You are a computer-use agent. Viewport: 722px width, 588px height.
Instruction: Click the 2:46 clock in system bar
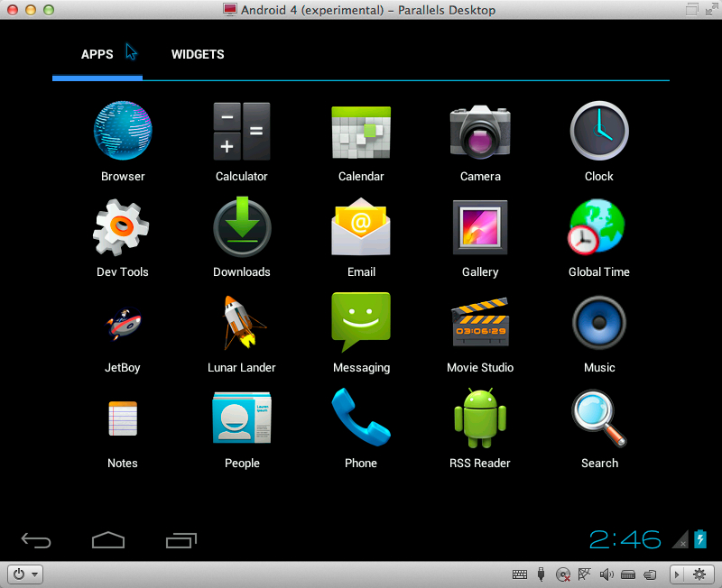pyautogui.click(x=625, y=539)
